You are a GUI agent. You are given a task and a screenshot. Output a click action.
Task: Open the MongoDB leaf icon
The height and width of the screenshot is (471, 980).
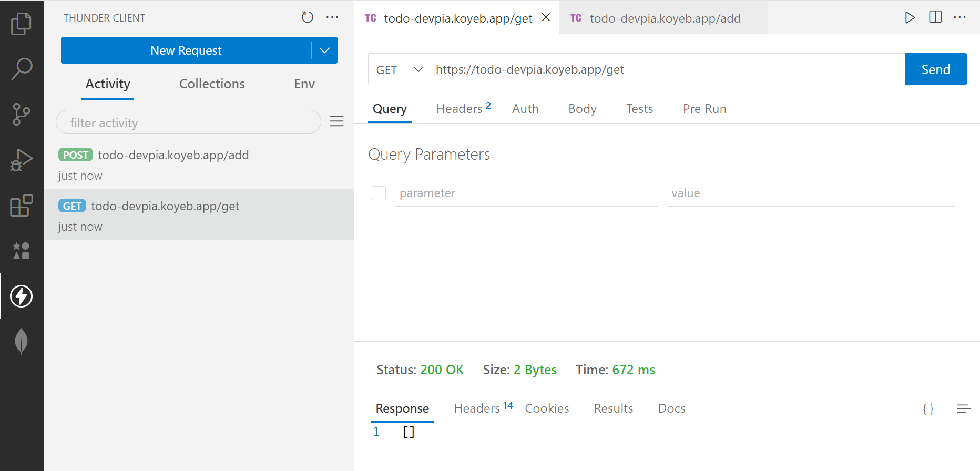click(x=22, y=341)
